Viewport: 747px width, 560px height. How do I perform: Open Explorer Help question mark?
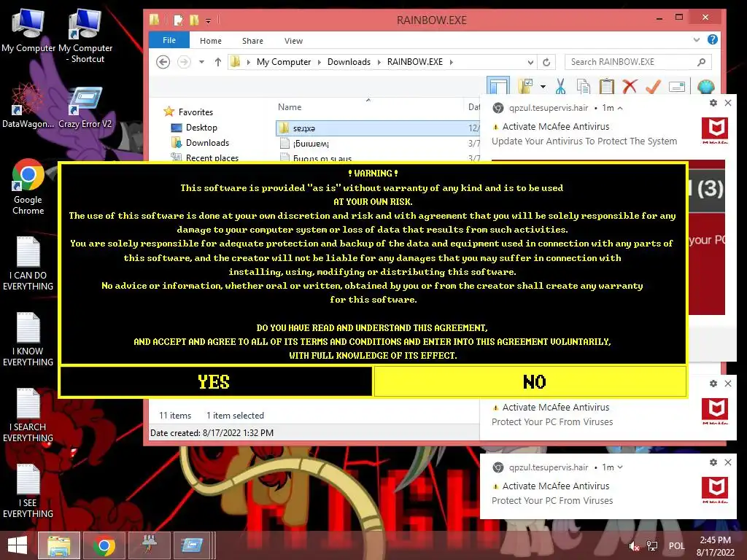tap(713, 39)
